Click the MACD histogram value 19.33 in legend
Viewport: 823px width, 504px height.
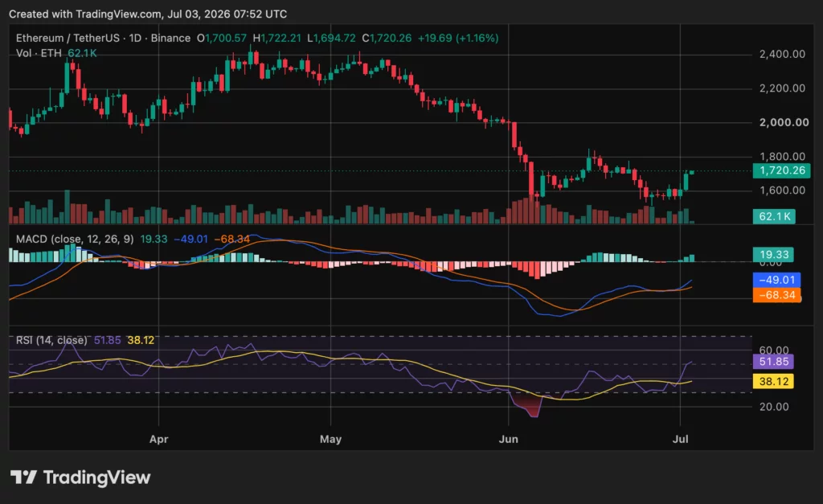[154, 239]
